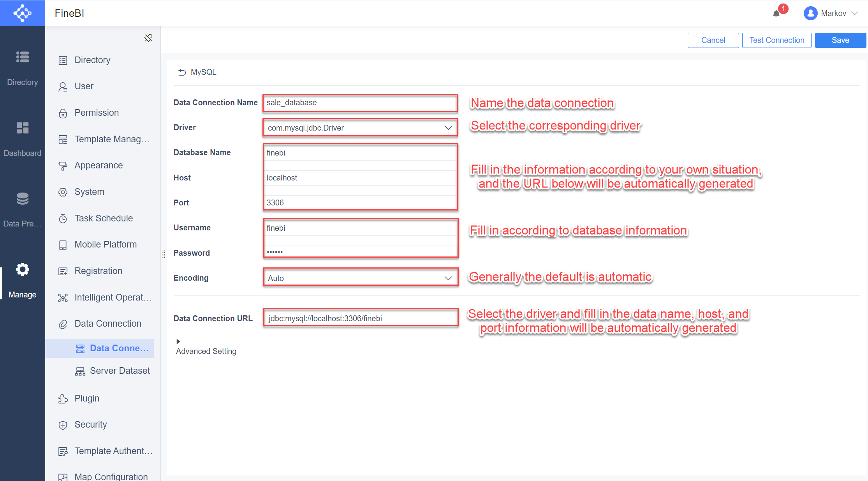Open Plugin menu item
This screenshot has width=868, height=481.
point(103,398)
